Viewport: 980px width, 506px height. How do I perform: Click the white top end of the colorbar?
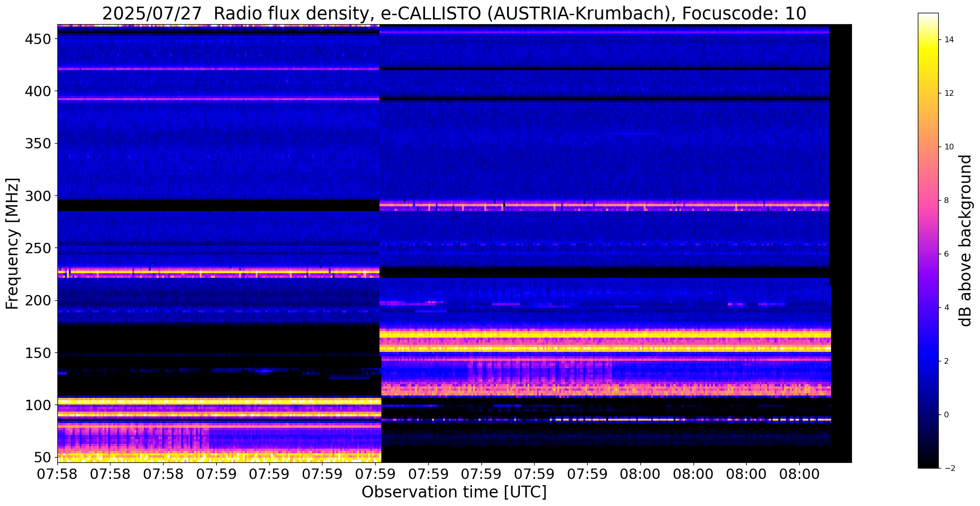pyautogui.click(x=928, y=16)
